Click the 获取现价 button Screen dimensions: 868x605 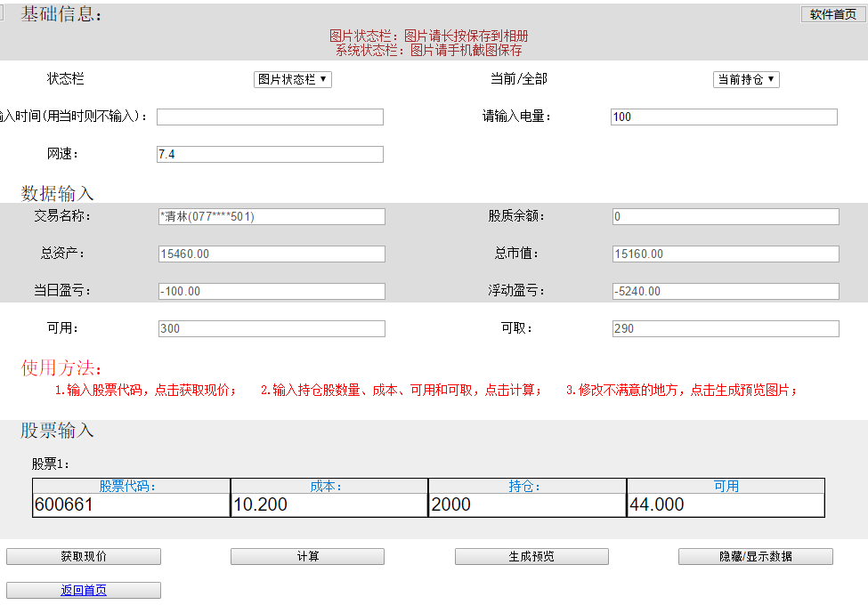84,556
